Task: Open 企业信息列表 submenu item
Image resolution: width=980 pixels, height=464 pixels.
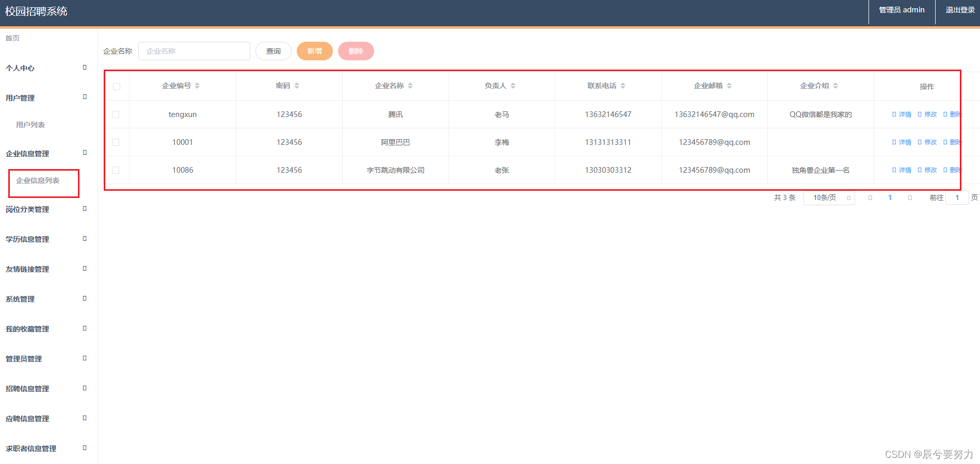Action: point(38,180)
